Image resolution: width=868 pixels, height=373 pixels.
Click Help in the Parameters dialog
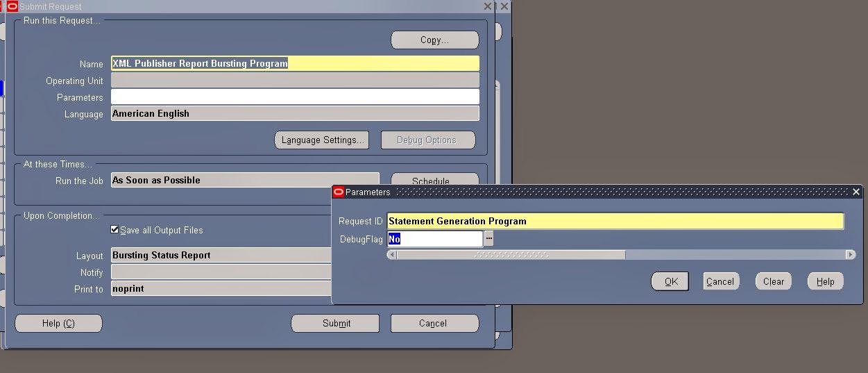tap(826, 281)
